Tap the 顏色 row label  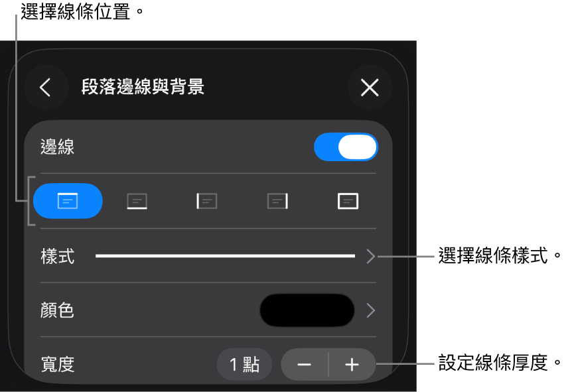click(x=57, y=310)
